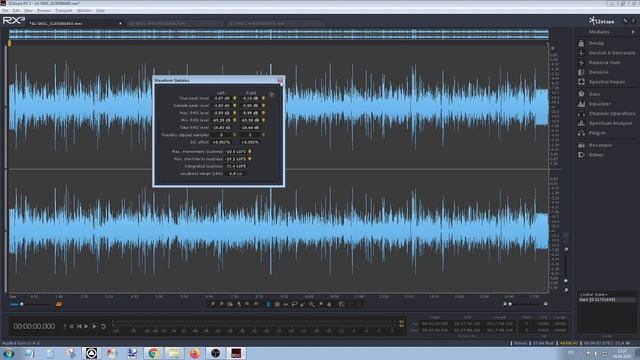
Task: Open Firefox from the taskbar
Action: [x=195, y=353]
